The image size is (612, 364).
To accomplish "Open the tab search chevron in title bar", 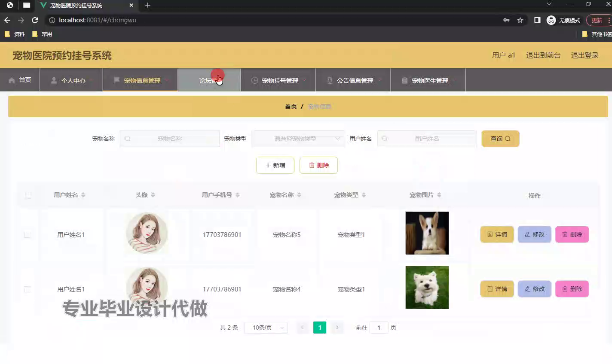I will pyautogui.click(x=549, y=4).
